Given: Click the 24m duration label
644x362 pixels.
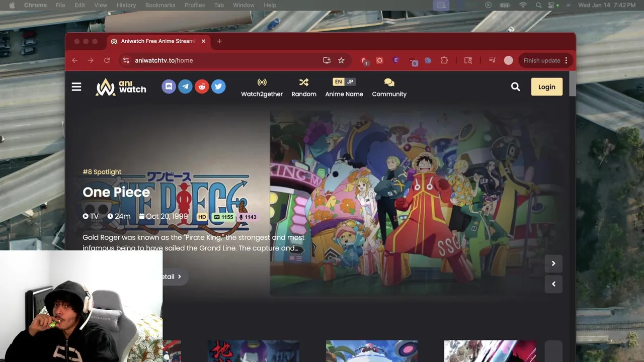Looking at the screenshot, I should point(119,216).
